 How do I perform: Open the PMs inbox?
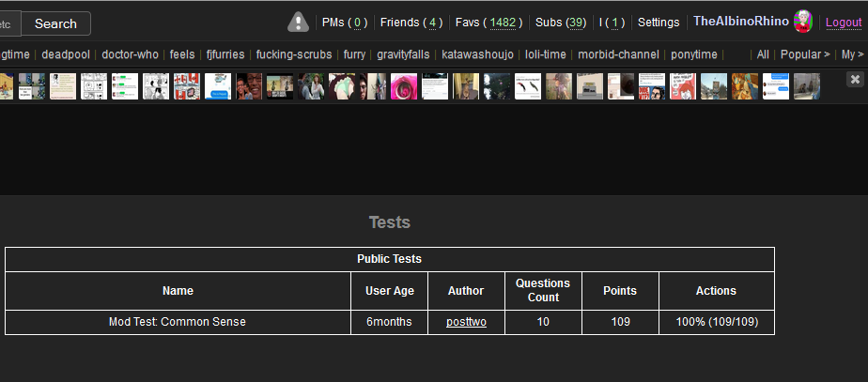click(x=344, y=23)
